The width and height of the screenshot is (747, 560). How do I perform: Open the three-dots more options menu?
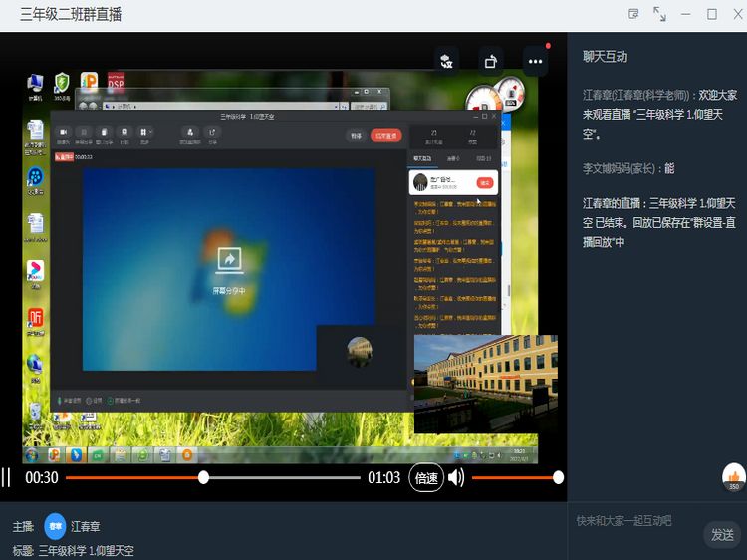536,62
